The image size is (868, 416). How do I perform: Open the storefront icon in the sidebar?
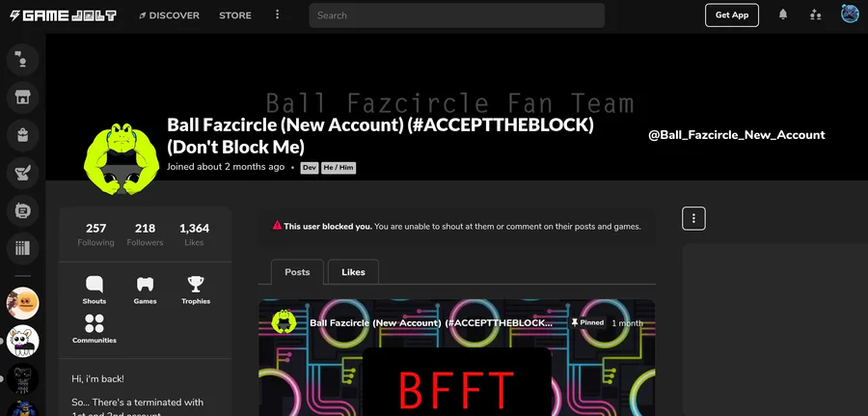click(23, 97)
